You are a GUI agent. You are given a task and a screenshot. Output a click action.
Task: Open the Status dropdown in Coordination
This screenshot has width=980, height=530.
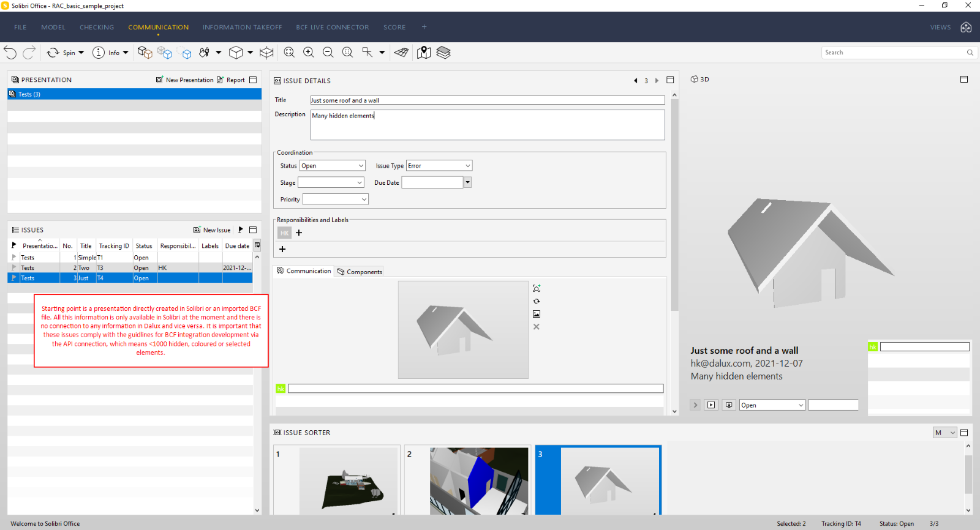[333, 166]
